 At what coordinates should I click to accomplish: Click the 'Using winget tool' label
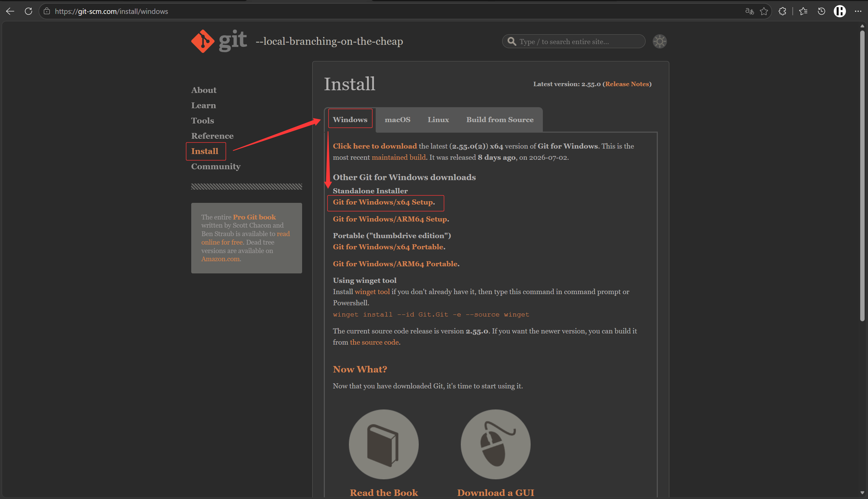click(x=364, y=280)
